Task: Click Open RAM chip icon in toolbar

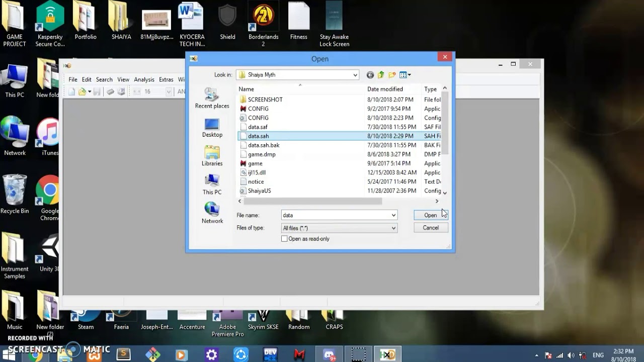Action: (110, 92)
